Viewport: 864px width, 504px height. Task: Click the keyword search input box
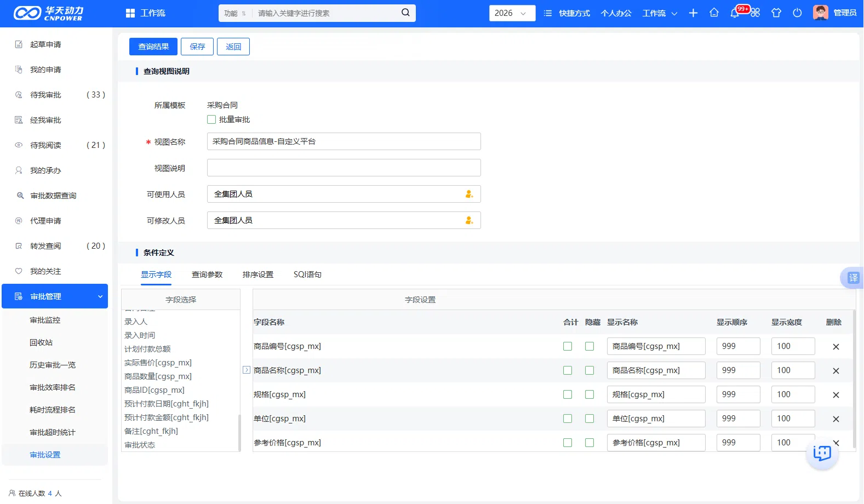[326, 13]
